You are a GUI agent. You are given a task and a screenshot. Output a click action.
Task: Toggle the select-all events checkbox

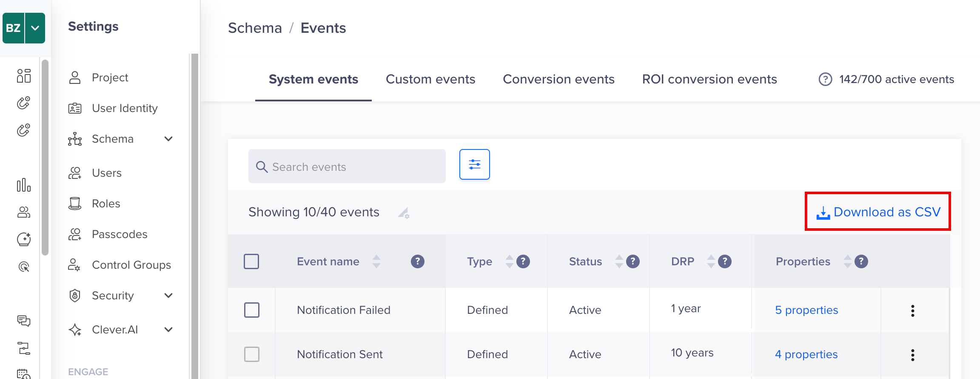[251, 261]
